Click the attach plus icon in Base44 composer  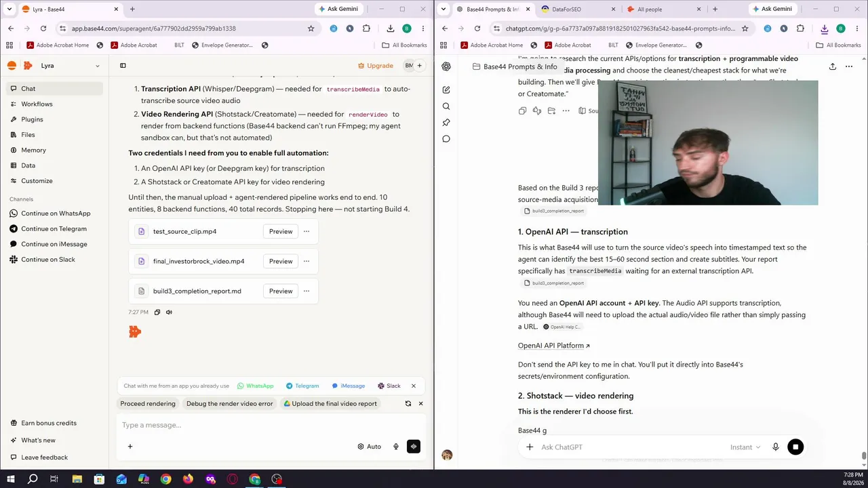pyautogui.click(x=130, y=447)
